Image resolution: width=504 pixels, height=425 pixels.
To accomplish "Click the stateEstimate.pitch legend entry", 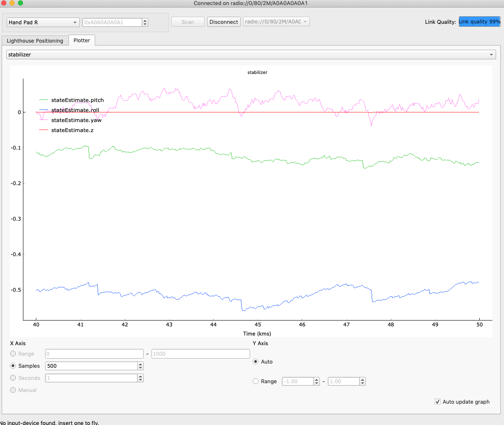I will coord(77,100).
